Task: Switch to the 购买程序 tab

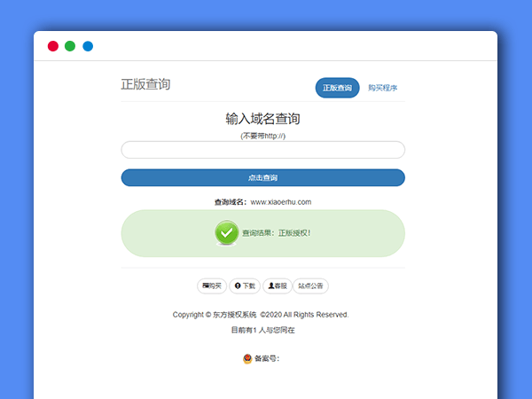Action: point(383,88)
